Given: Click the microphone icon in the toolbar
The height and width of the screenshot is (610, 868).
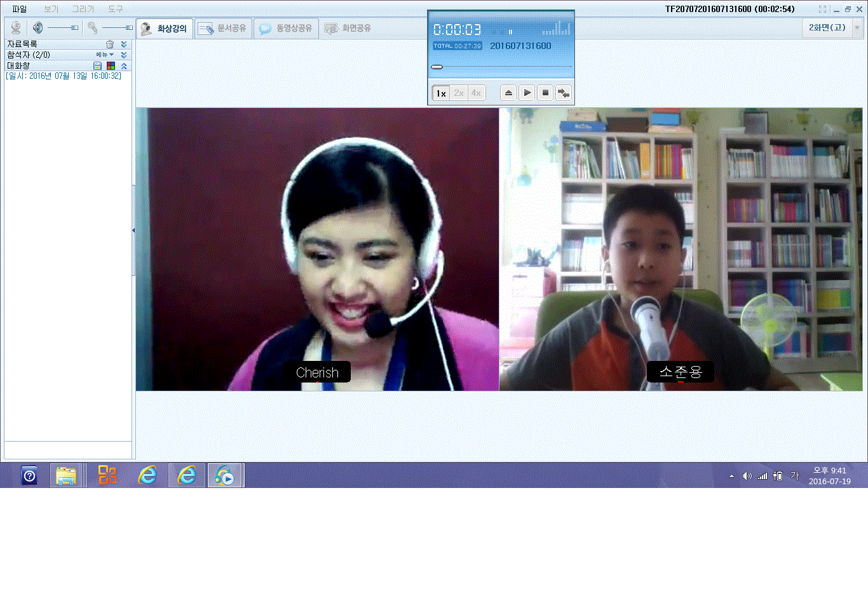Looking at the screenshot, I should click(93, 28).
